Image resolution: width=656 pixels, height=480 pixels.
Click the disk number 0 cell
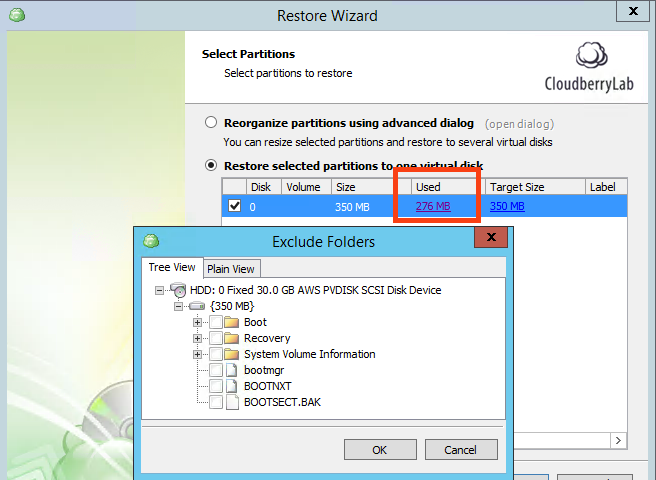252,207
